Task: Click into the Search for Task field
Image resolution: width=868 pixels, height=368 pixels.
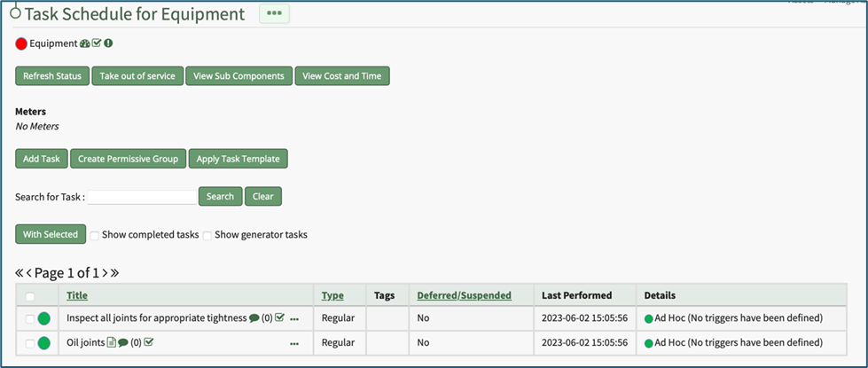Action: tap(142, 197)
